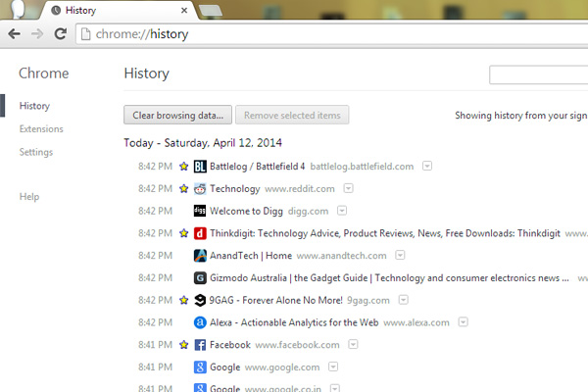The image size is (588, 392).
Task: Click the Digg favicon
Action: [x=200, y=211]
